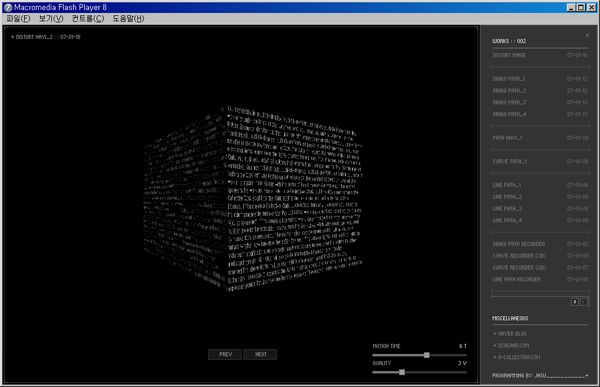Click the Miscellaneous heading
The image size is (600, 387).
pyautogui.click(x=510, y=318)
